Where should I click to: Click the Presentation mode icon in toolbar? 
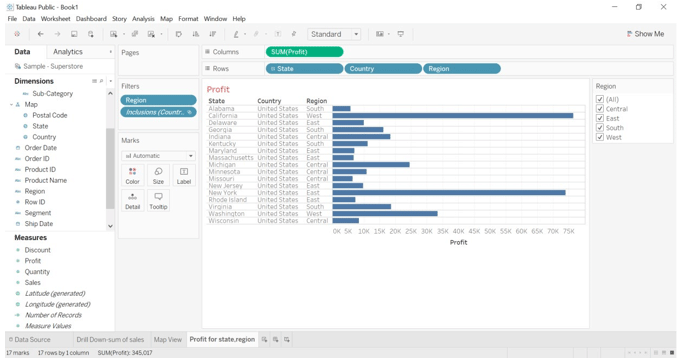click(x=401, y=34)
